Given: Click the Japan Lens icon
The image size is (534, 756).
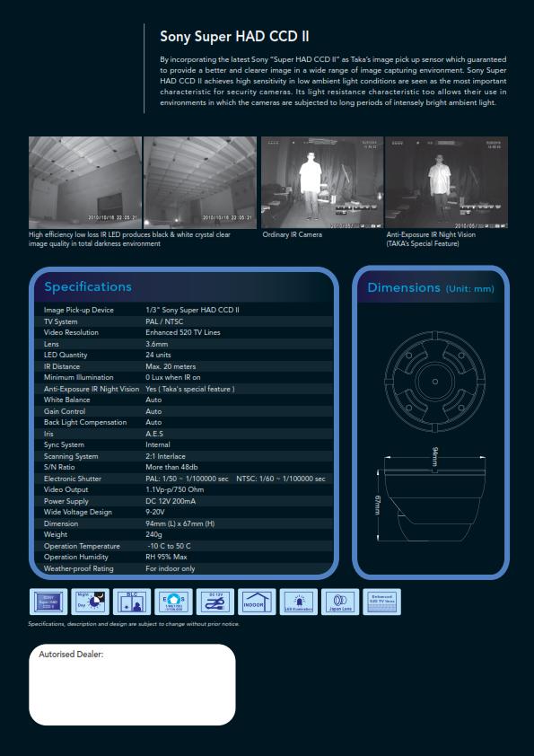Looking at the screenshot, I should (x=340, y=602).
